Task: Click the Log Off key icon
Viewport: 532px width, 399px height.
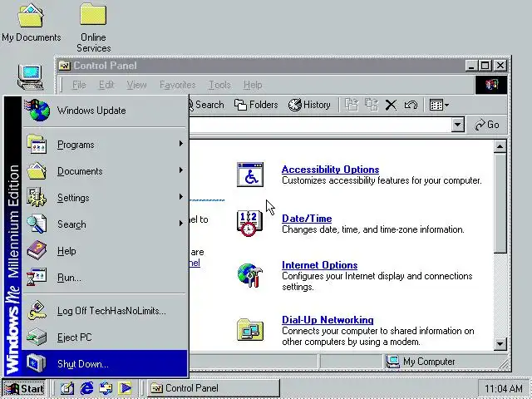Action: coord(37,310)
